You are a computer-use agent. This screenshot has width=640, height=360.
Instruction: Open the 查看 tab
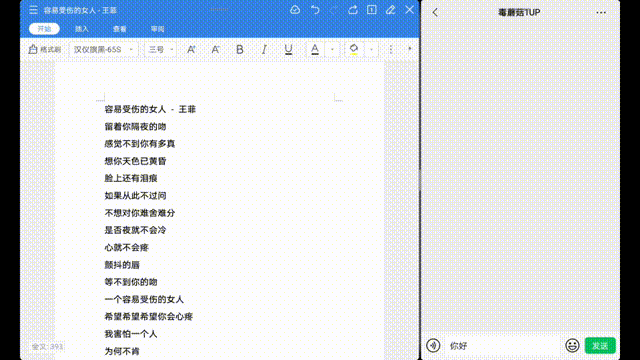click(x=119, y=29)
